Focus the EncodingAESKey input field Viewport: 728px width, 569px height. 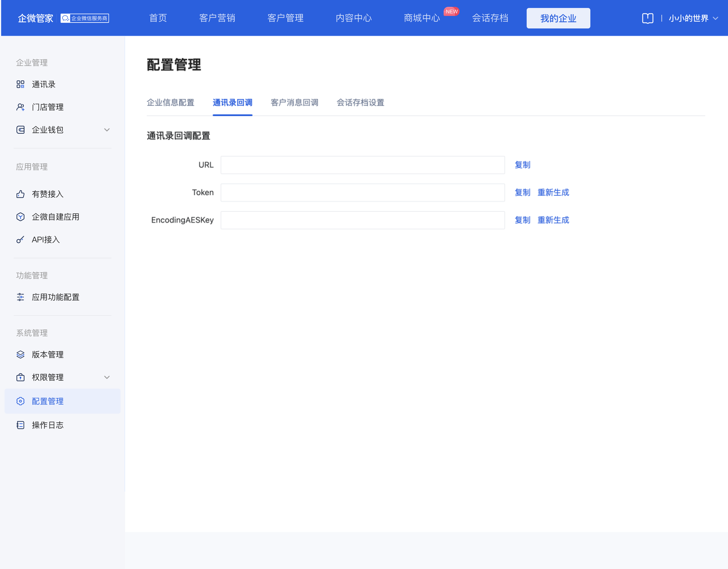(363, 220)
